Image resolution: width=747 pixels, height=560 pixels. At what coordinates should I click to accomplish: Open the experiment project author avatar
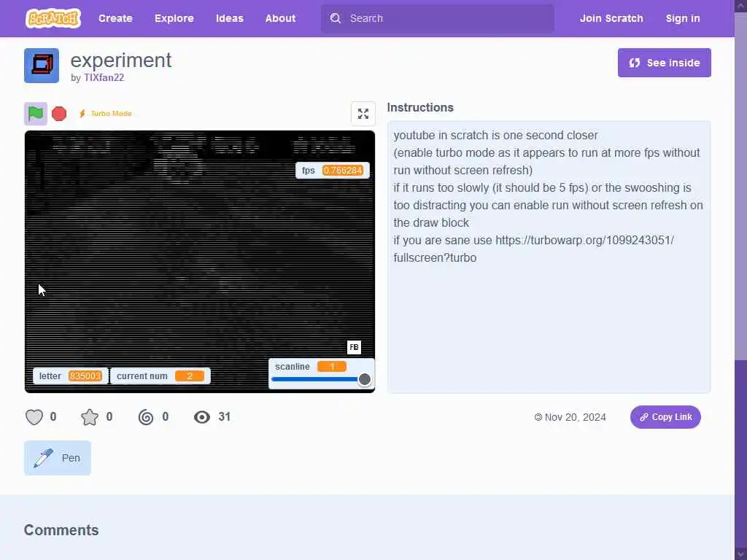(x=42, y=66)
